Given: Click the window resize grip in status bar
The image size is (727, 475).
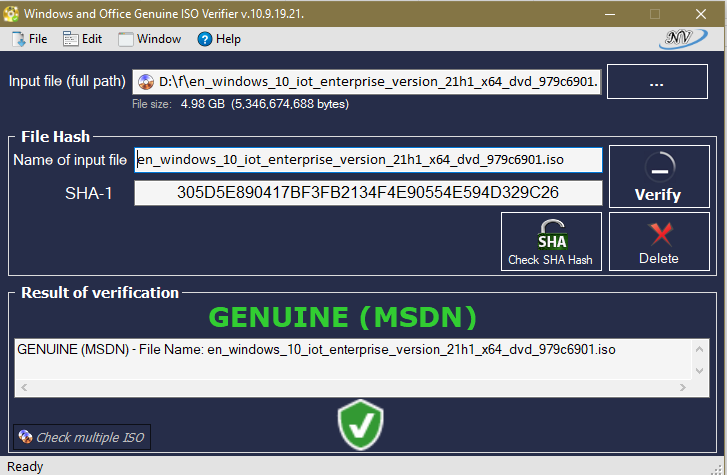Looking at the screenshot, I should pos(718,469).
